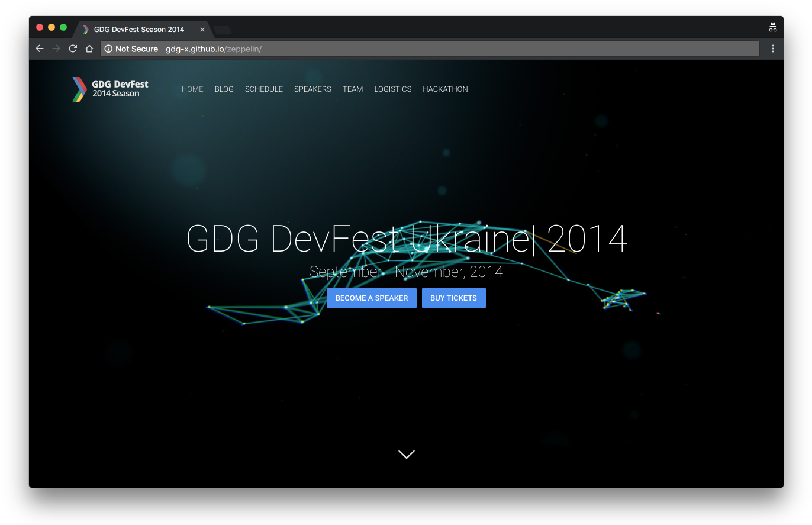This screenshot has height=525, width=812.
Task: Open the HOME nav item
Action: (192, 89)
